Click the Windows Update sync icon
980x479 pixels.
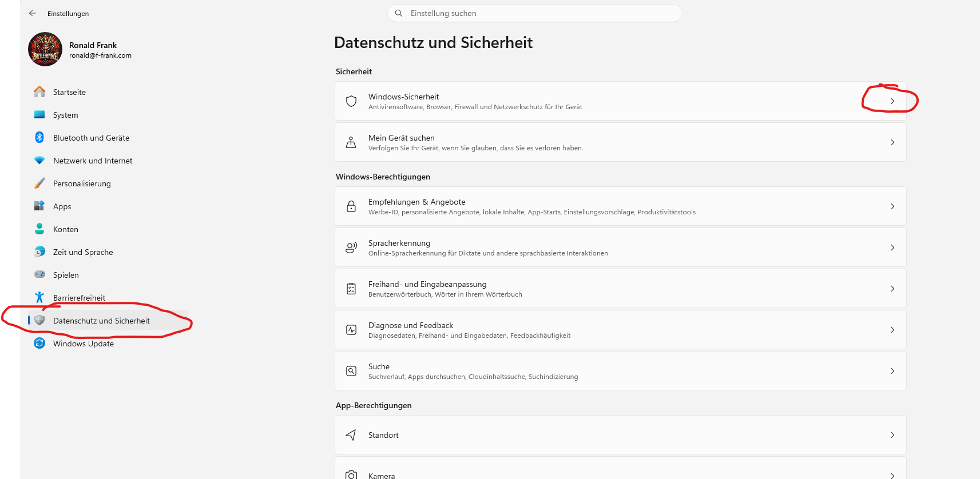tap(39, 343)
